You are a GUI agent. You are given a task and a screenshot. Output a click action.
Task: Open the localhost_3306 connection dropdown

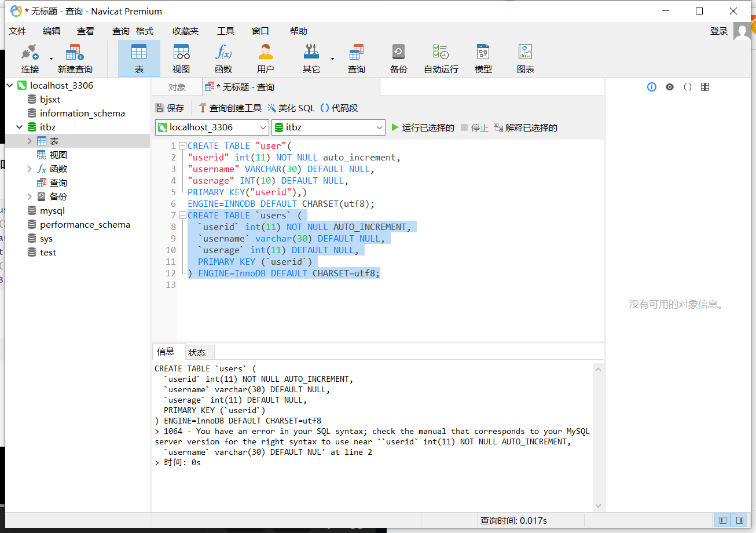point(212,127)
